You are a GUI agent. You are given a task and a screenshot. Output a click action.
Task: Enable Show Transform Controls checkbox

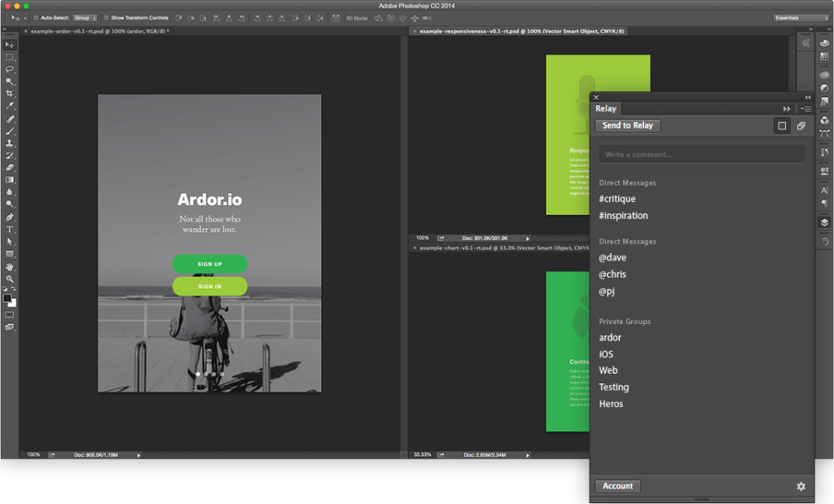click(x=107, y=18)
